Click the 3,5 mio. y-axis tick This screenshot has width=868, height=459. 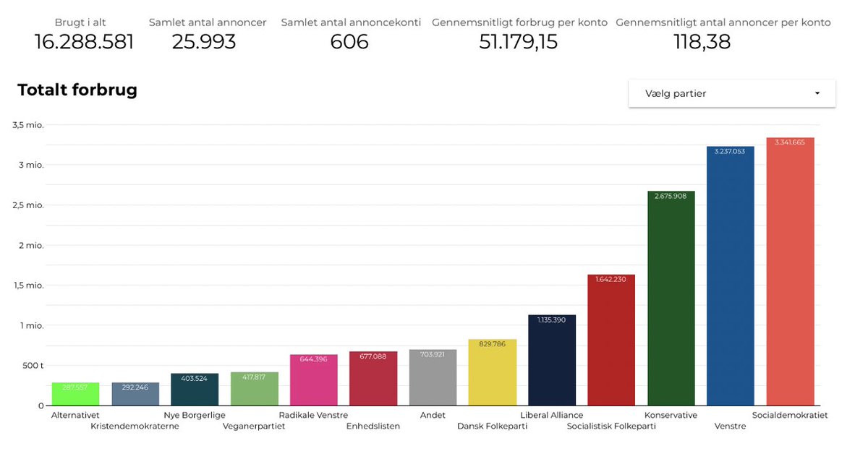pyautogui.click(x=28, y=124)
